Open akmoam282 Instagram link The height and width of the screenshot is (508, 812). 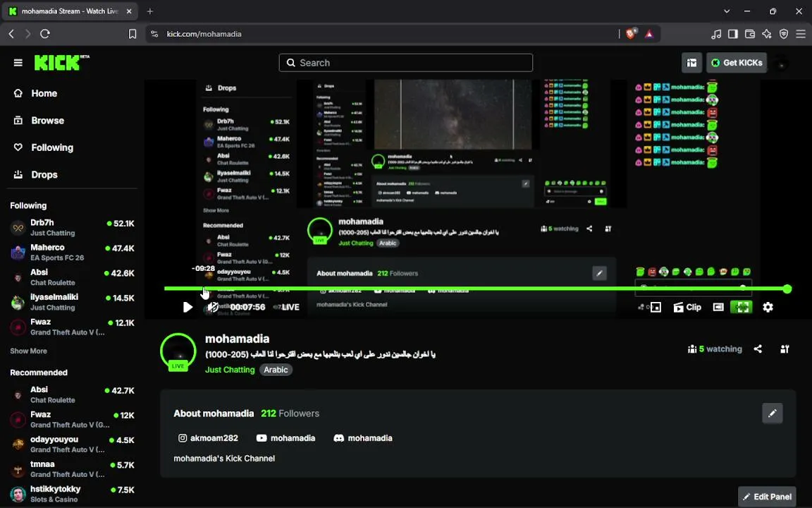(208, 438)
